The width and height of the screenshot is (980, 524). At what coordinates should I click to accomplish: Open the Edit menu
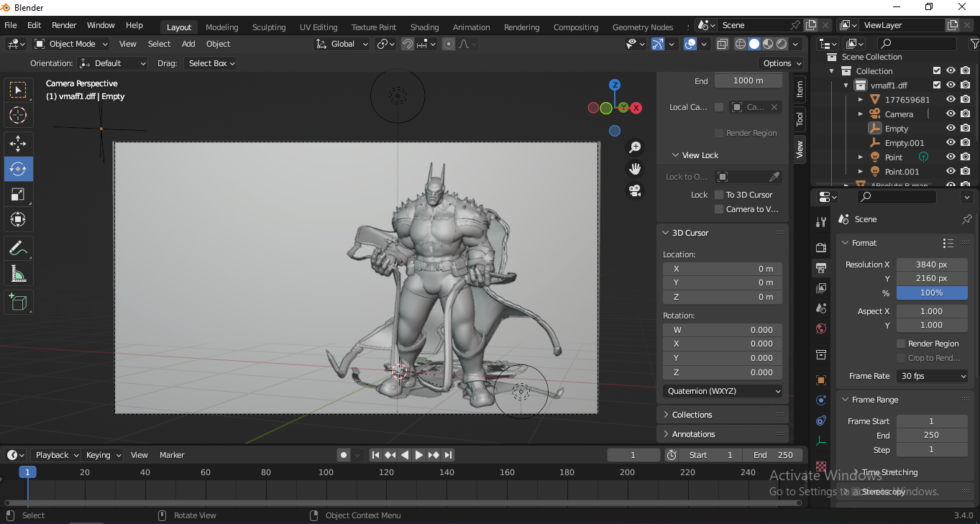click(34, 25)
